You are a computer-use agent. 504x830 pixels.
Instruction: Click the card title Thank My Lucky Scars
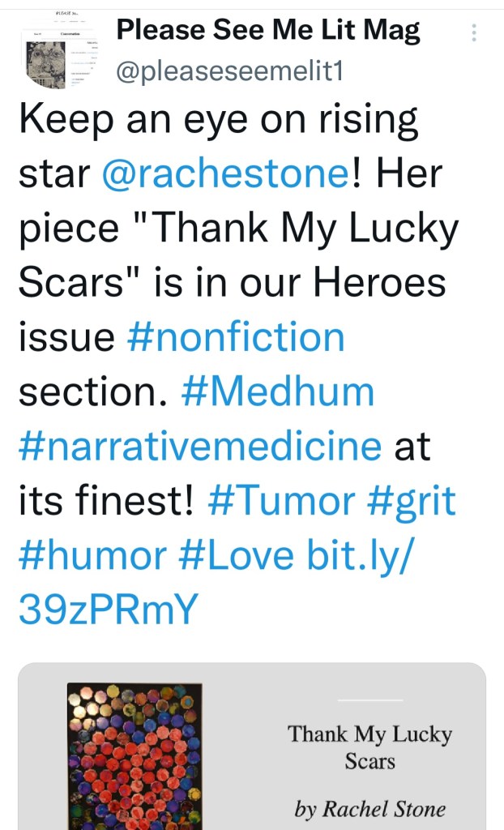(x=369, y=747)
